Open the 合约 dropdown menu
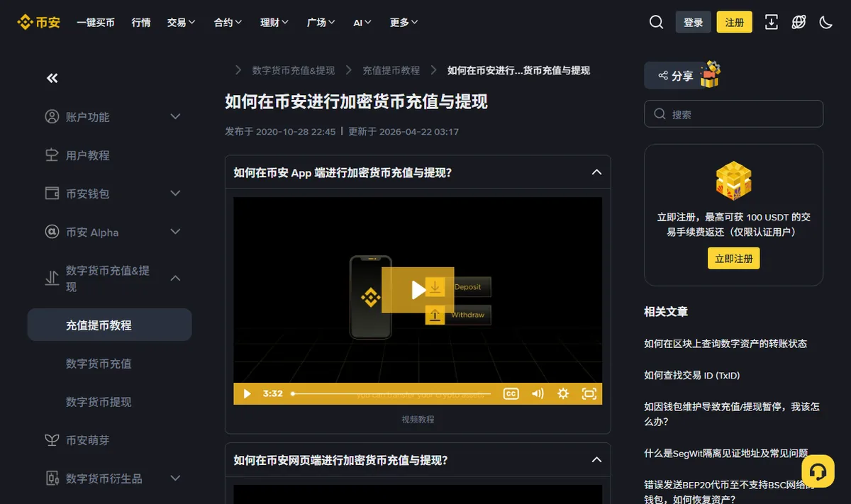 [228, 22]
